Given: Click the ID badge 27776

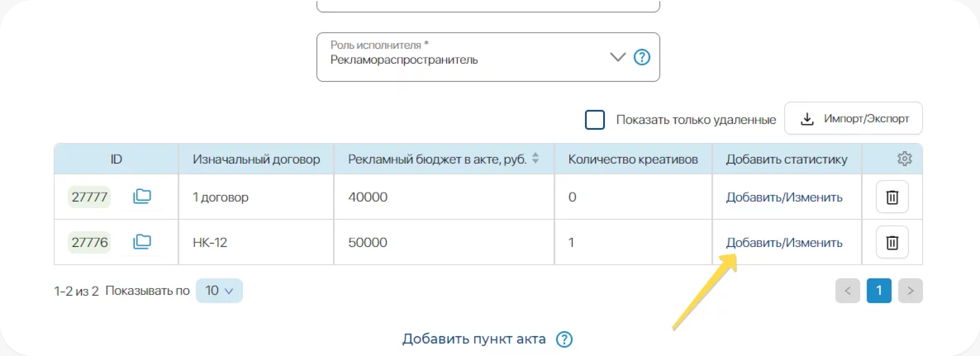Looking at the screenshot, I should click(89, 242).
